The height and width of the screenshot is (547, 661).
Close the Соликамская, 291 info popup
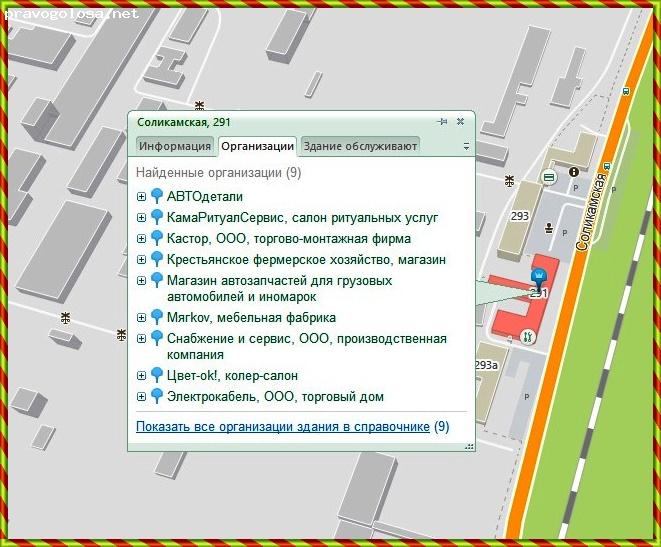460,122
